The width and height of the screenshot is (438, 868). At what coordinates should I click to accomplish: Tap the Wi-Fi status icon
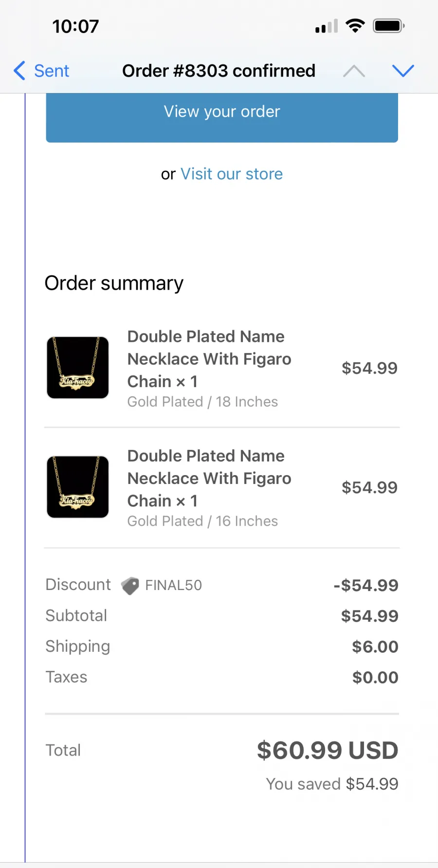[x=355, y=26]
